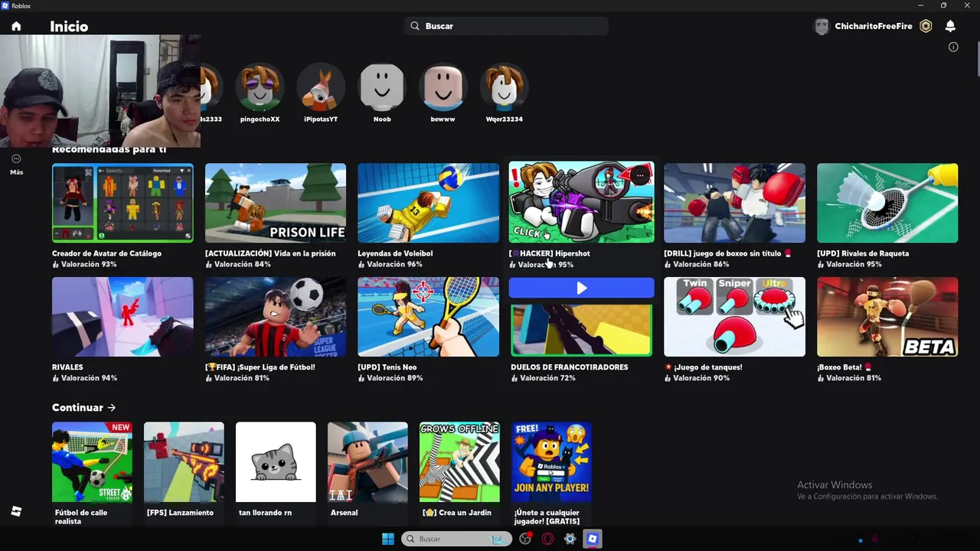Open the Opera icon in the taskbar
The height and width of the screenshot is (551, 980).
(x=547, y=539)
